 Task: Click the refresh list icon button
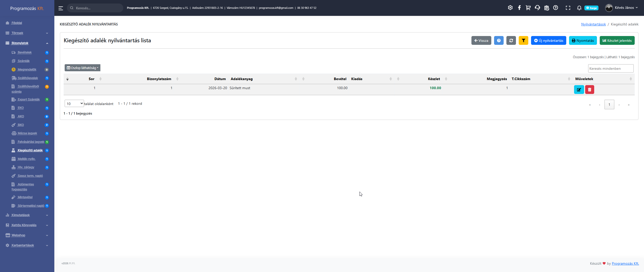coord(511,41)
